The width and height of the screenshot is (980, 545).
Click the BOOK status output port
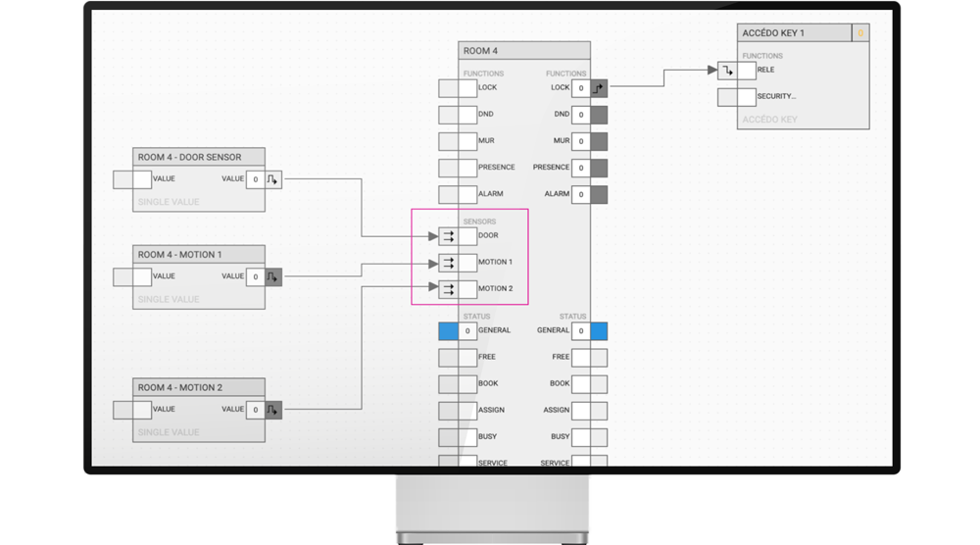pos(599,384)
